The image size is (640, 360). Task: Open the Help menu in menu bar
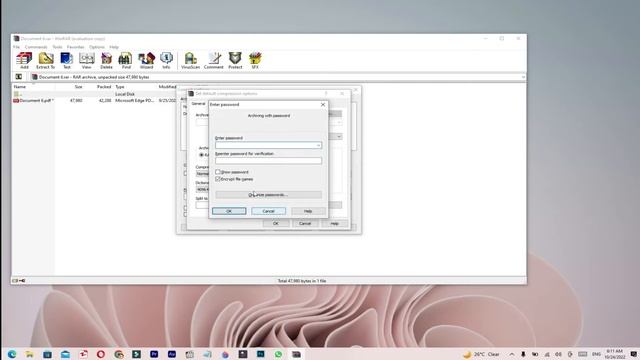point(114,47)
